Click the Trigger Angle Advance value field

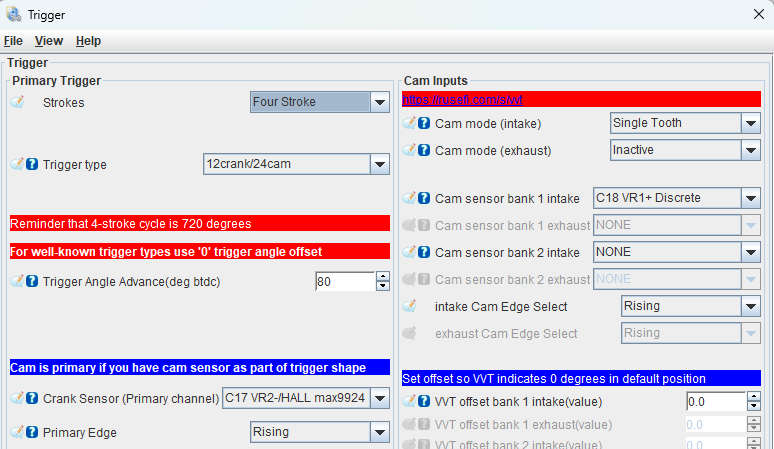pos(344,282)
